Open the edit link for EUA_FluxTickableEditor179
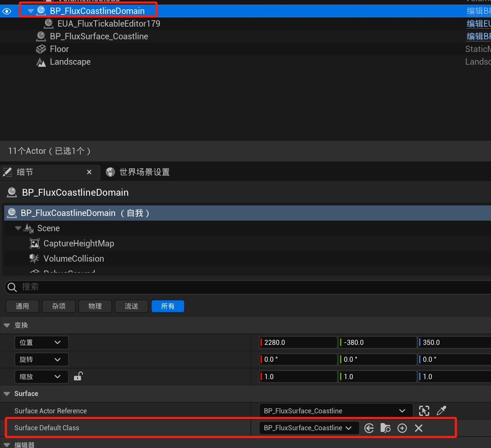This screenshot has width=491, height=448. 478,24
